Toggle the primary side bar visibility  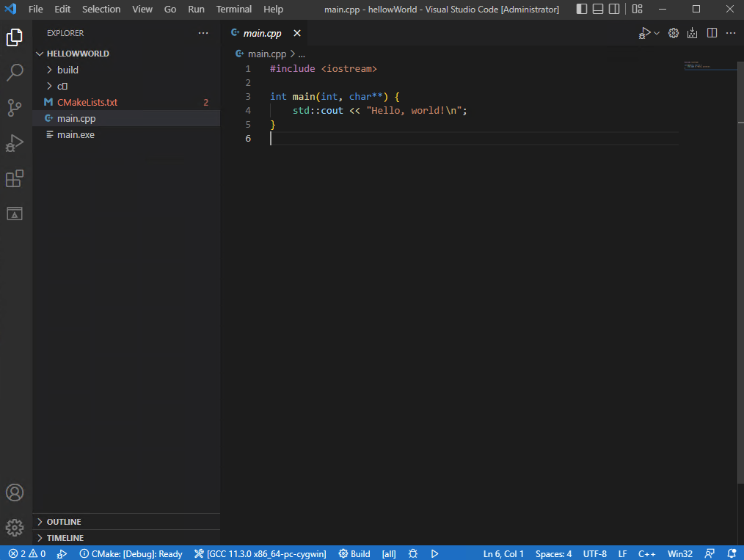[x=580, y=9]
